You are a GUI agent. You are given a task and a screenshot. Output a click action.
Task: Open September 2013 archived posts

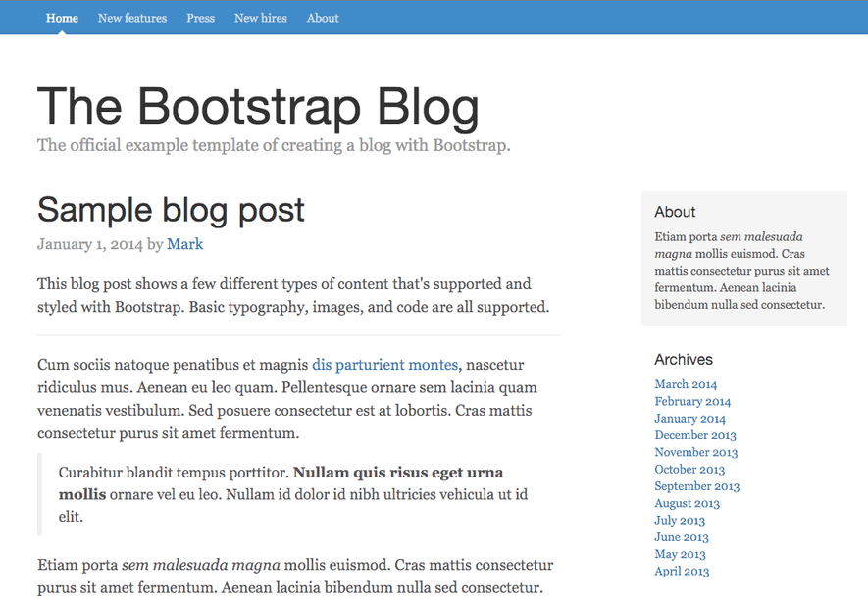click(697, 486)
